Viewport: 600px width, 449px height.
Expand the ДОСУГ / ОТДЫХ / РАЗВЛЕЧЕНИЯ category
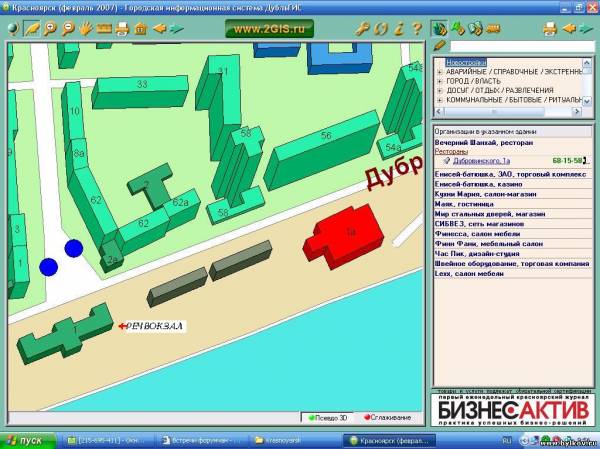(440, 90)
